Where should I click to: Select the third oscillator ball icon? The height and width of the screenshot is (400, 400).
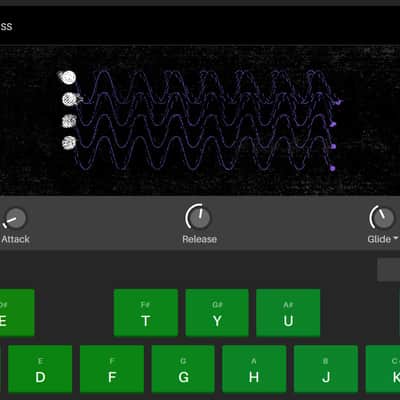(69, 121)
